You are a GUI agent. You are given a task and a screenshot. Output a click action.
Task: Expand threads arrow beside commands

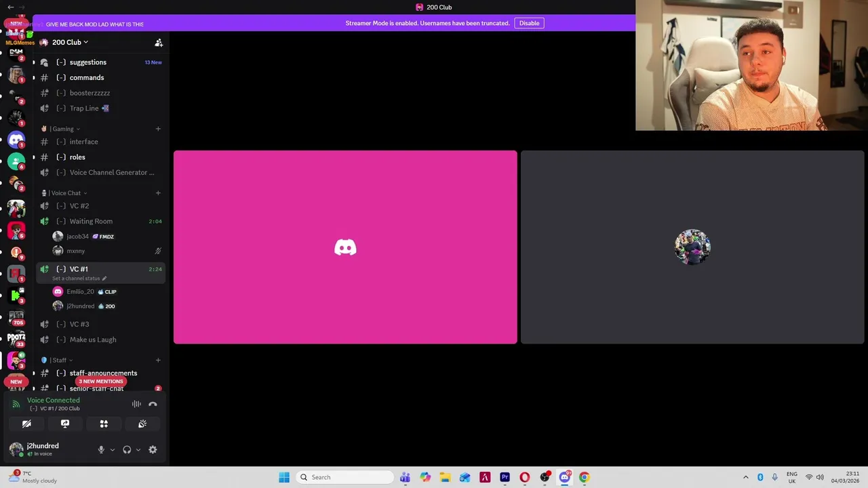pyautogui.click(x=33, y=77)
